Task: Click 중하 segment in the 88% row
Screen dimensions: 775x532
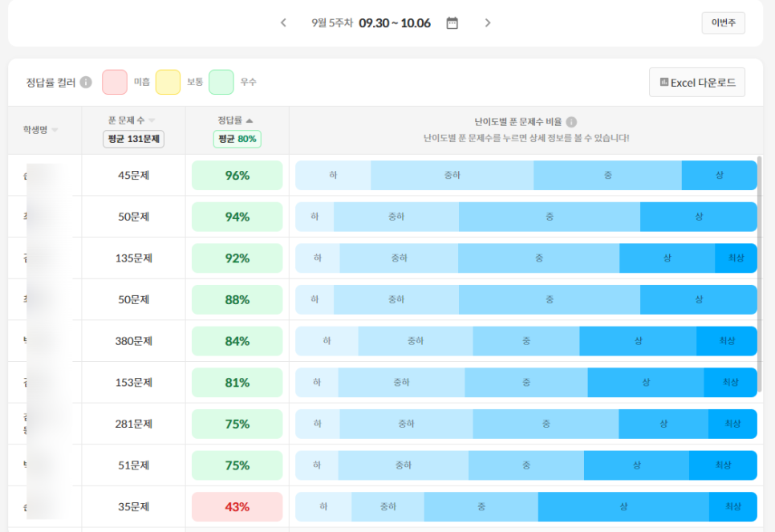Action: click(x=396, y=299)
